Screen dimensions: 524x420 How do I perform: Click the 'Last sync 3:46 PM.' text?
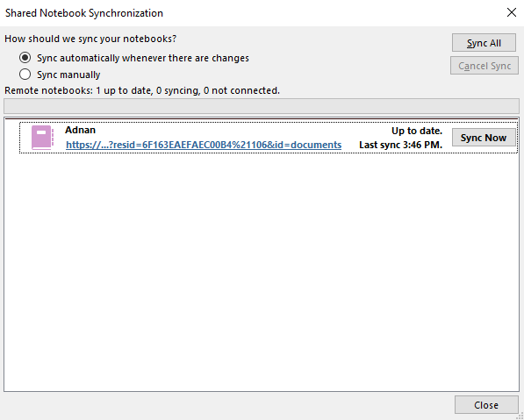point(401,145)
